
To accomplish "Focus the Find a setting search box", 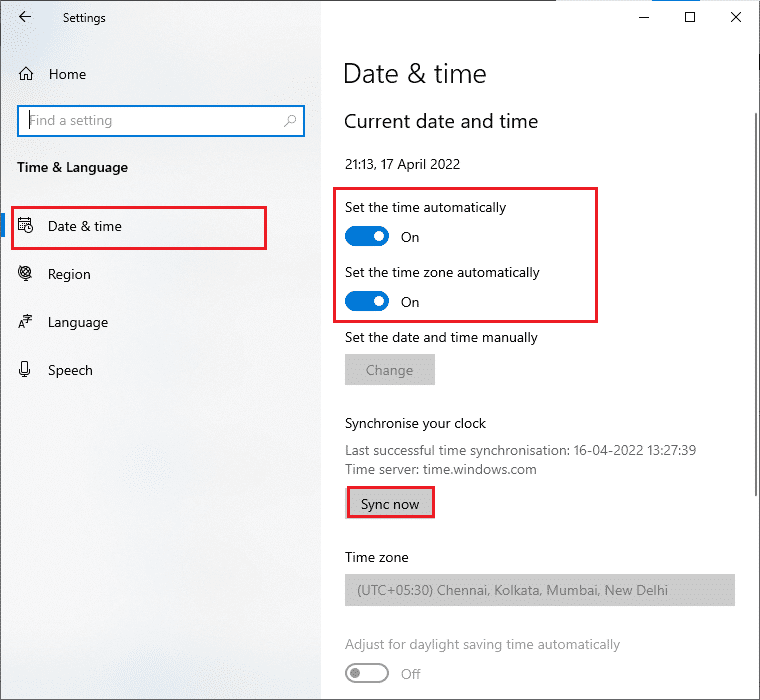I will click(x=150, y=121).
